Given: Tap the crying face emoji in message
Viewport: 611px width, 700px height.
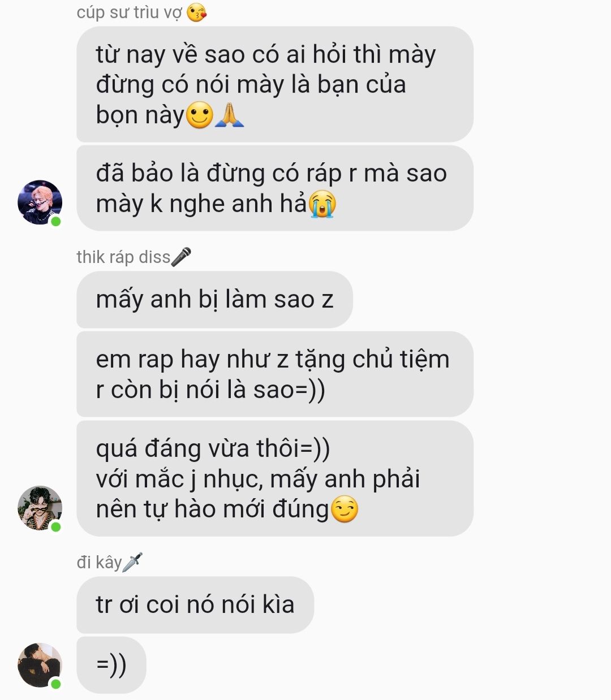Looking at the screenshot, I should tap(323, 204).
